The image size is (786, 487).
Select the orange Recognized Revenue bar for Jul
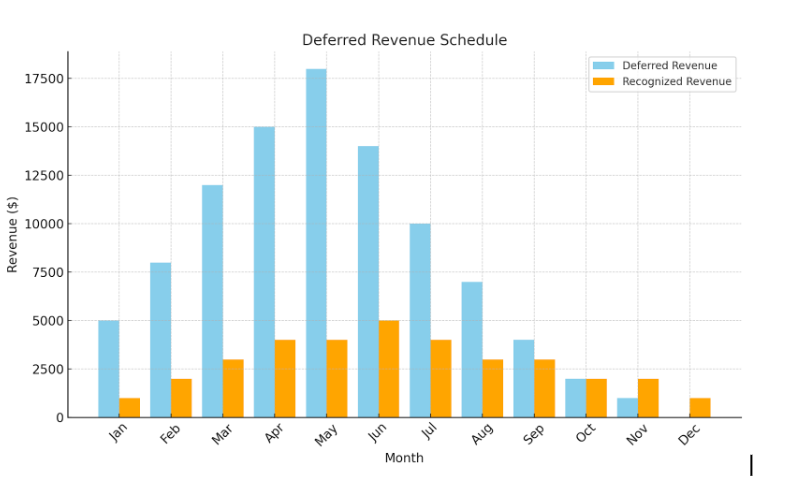pos(441,378)
